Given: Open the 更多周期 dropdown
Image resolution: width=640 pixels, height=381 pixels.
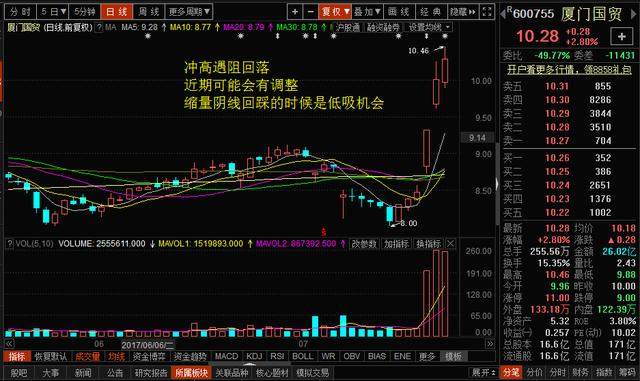Looking at the screenshot, I should tap(190, 11).
